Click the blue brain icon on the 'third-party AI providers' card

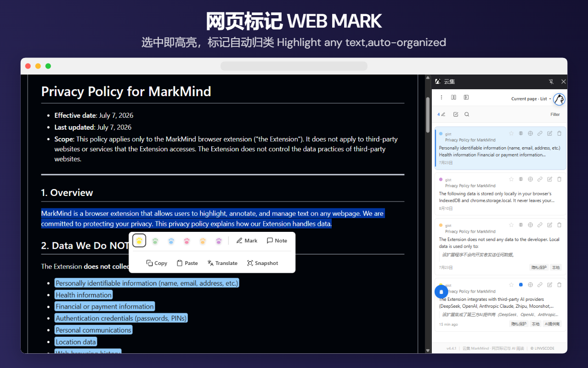coord(521,285)
